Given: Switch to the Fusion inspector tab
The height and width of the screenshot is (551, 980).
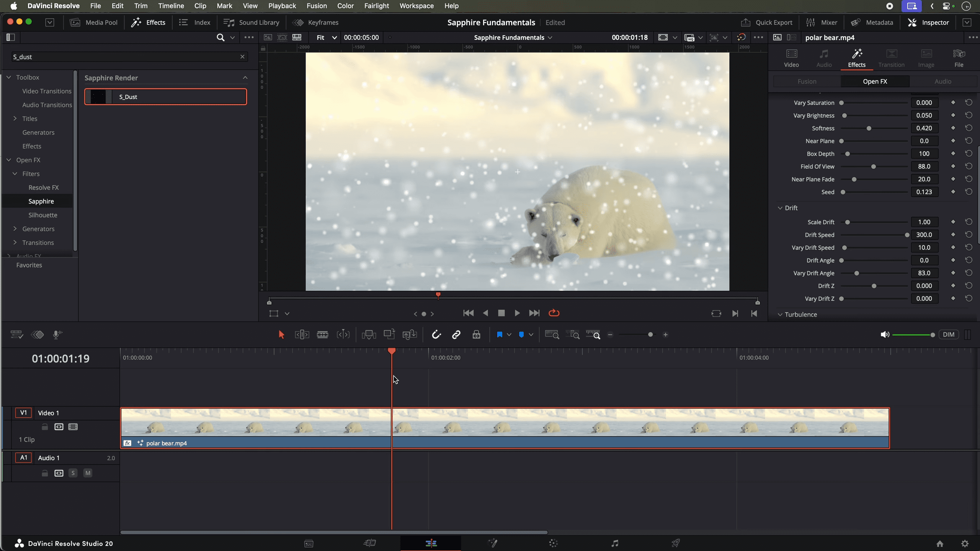Looking at the screenshot, I should [807, 82].
